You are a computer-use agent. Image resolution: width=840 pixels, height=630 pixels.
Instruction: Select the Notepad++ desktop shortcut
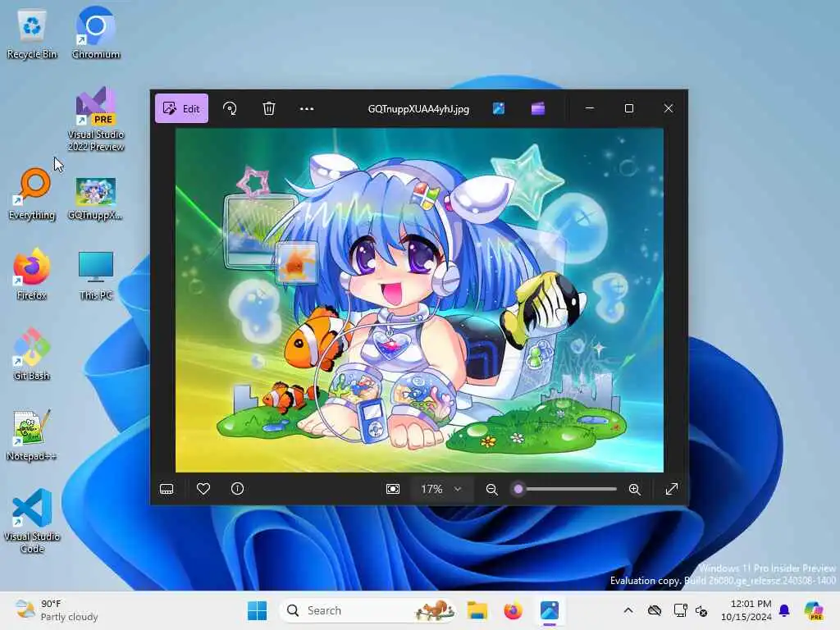pos(32,435)
